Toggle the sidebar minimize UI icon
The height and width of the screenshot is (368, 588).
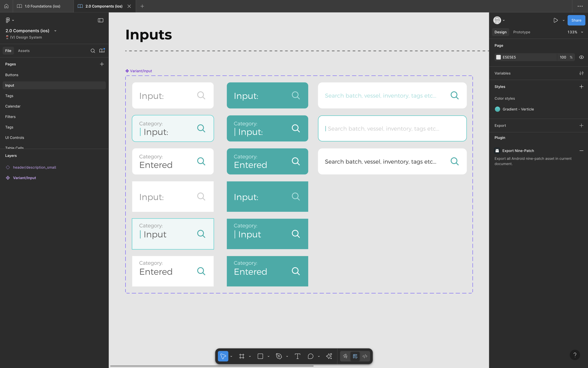tap(100, 20)
